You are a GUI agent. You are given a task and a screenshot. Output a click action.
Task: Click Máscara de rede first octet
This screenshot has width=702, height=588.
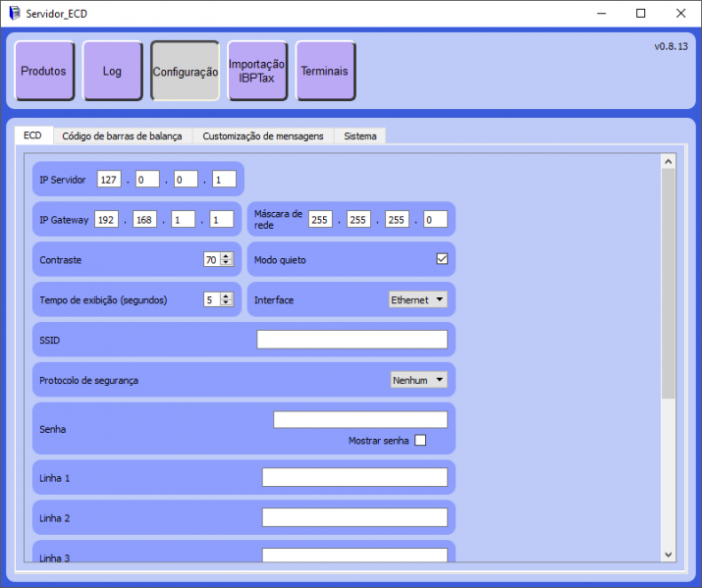click(320, 219)
